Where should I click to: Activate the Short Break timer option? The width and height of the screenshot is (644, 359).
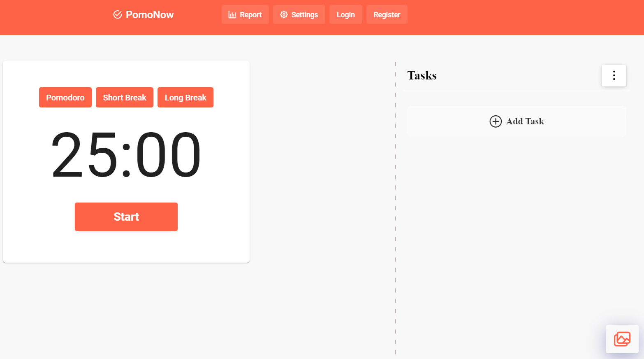pos(124,97)
